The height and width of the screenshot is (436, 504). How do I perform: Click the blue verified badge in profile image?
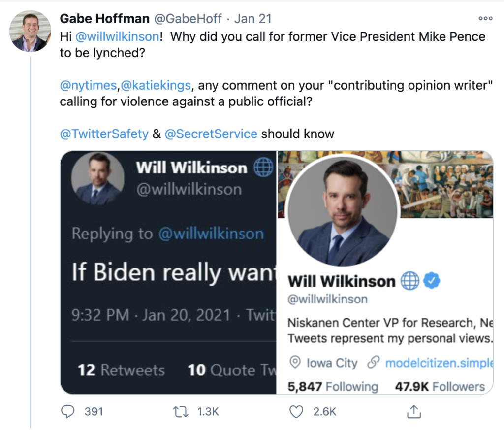pyautogui.click(x=431, y=281)
